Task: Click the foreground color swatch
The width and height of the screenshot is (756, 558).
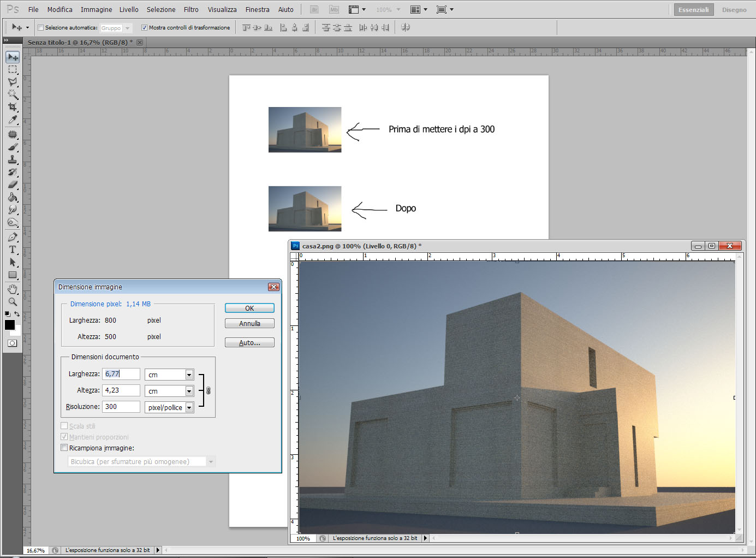Action: click(x=10, y=325)
